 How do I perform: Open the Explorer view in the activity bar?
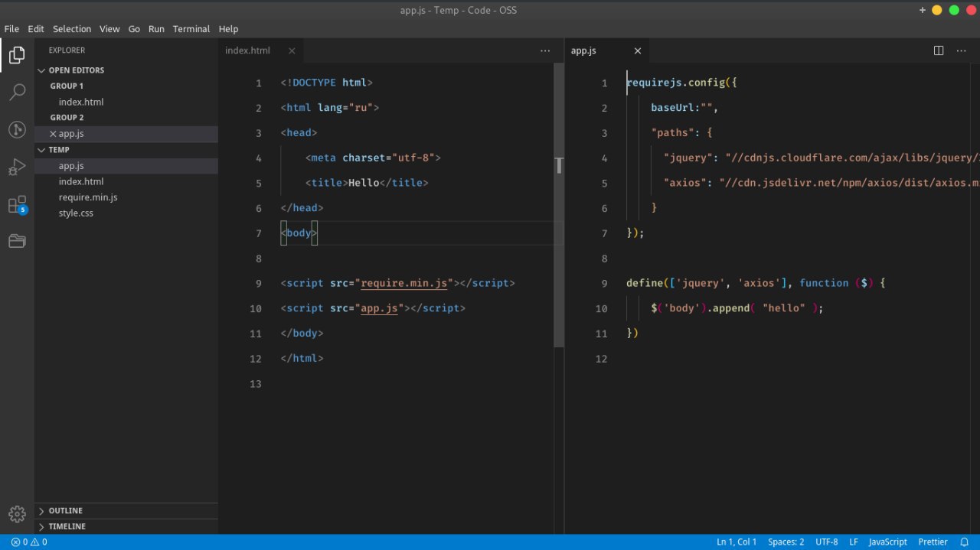pyautogui.click(x=17, y=55)
